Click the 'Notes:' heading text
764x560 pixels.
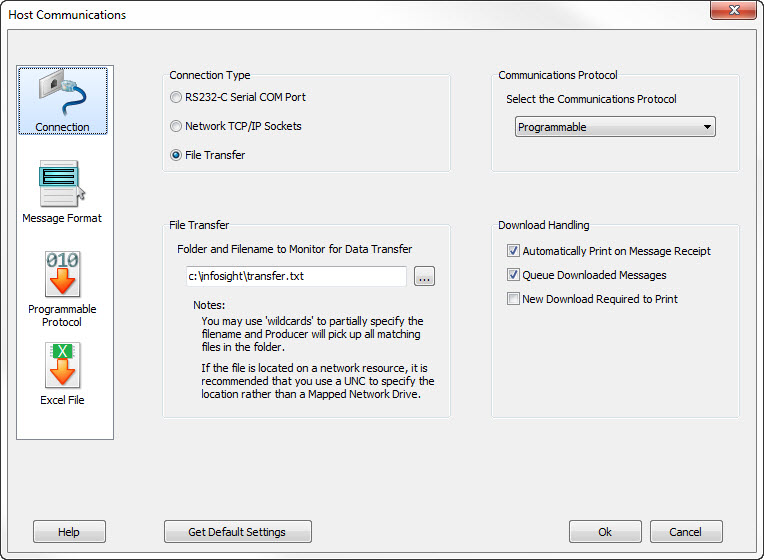tap(209, 305)
